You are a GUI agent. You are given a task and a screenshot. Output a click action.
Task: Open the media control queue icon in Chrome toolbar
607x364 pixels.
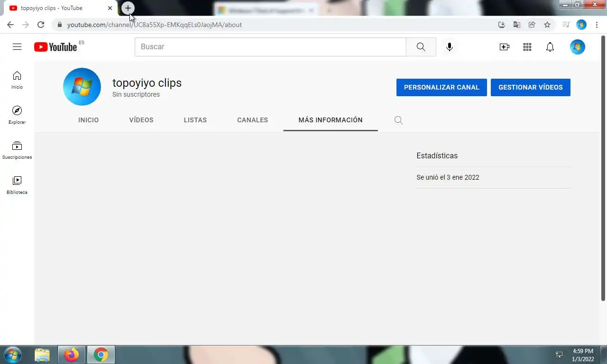(x=566, y=25)
